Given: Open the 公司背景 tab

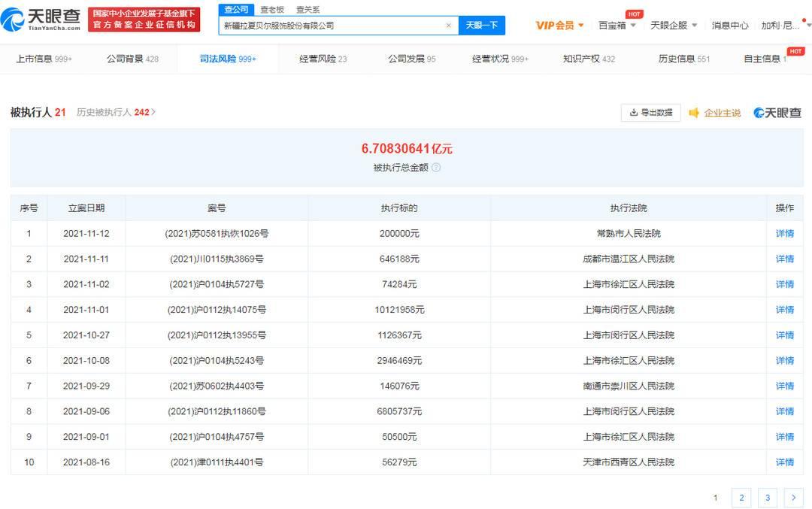Looking at the screenshot, I should pyautogui.click(x=132, y=59).
